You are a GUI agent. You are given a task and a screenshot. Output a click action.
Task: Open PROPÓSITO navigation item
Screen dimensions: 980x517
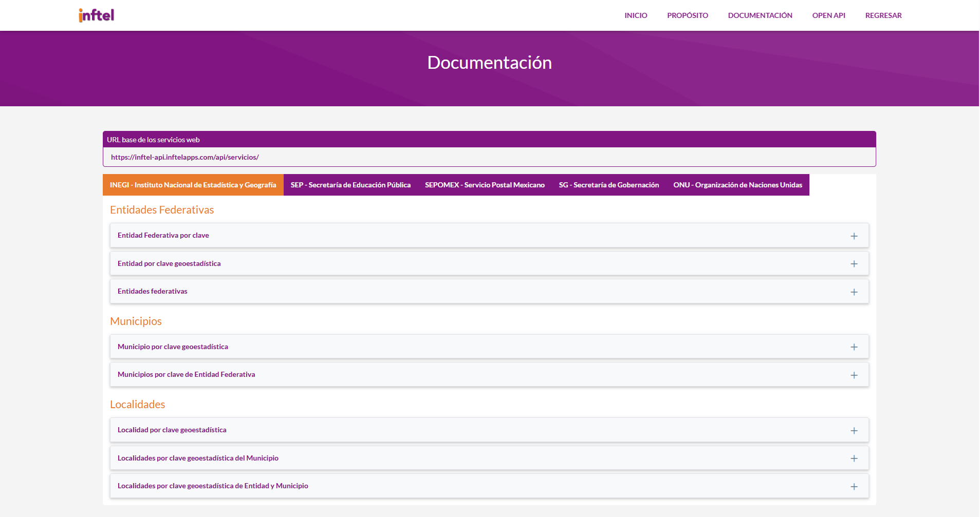687,15
